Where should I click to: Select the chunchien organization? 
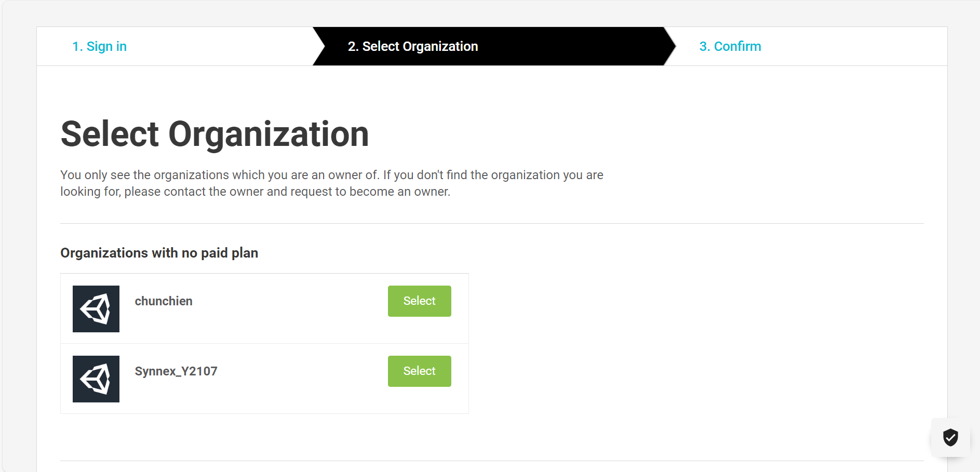[x=419, y=301]
